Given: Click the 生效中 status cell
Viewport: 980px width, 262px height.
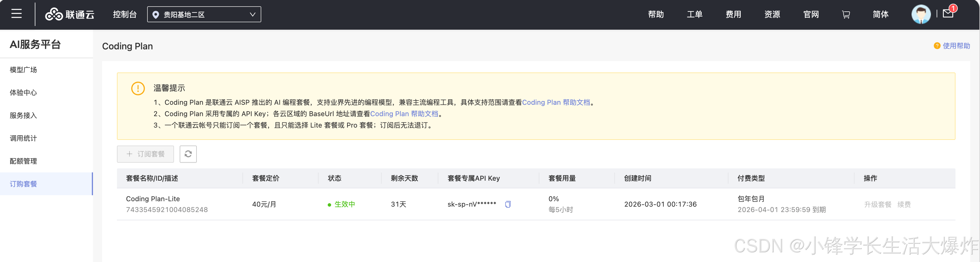Looking at the screenshot, I should click(x=341, y=205).
